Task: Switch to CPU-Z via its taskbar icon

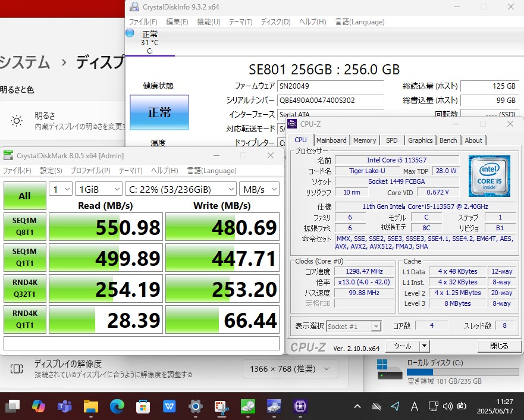Action: click(300, 406)
